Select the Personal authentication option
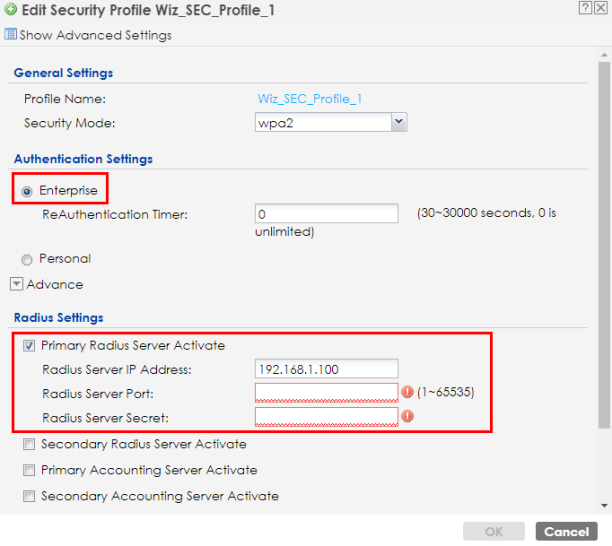Screen dimensions: 612x546 (x=27, y=259)
